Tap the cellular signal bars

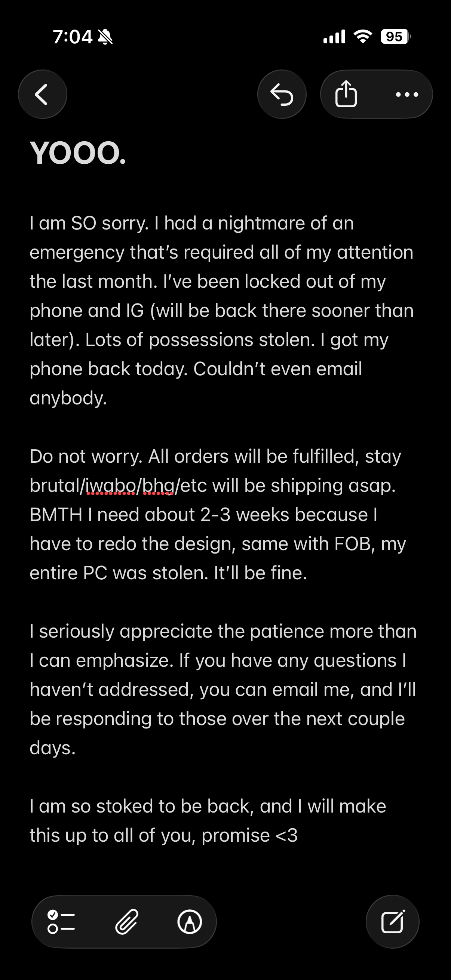coord(334,37)
